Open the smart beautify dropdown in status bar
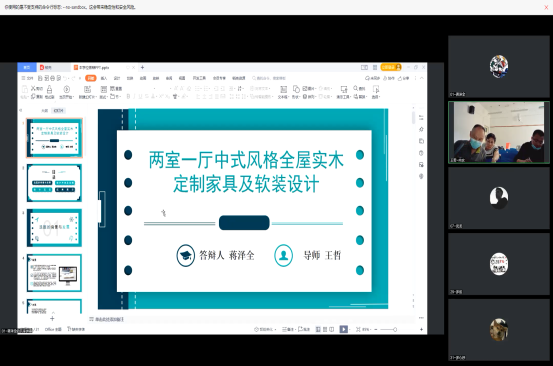This screenshot has width=553, height=366. coord(264,329)
